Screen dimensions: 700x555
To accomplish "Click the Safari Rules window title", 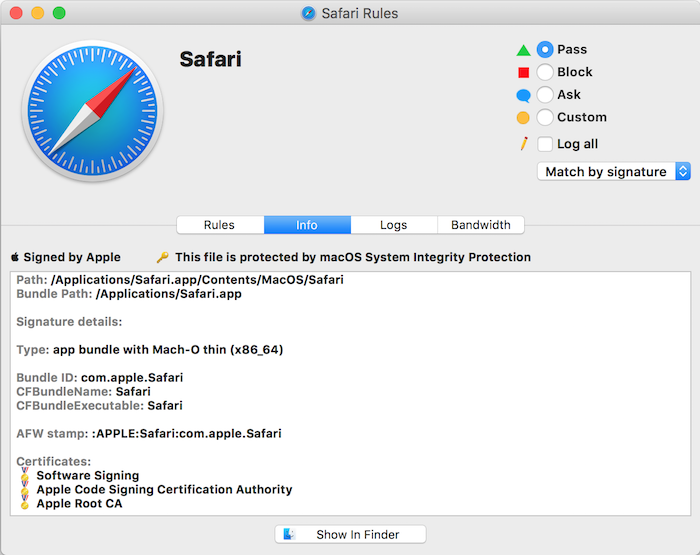I will point(360,13).
